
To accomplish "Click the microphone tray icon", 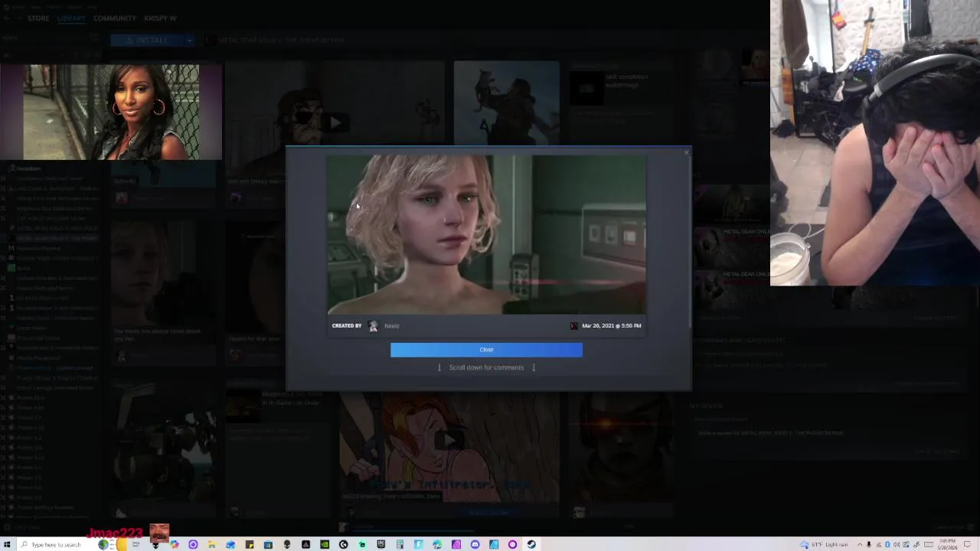I will [869, 544].
